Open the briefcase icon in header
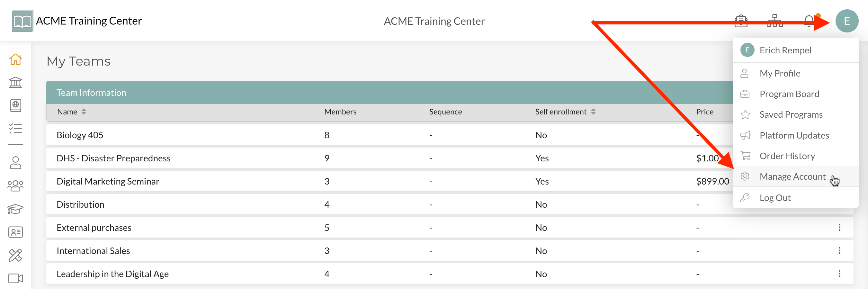 click(741, 21)
